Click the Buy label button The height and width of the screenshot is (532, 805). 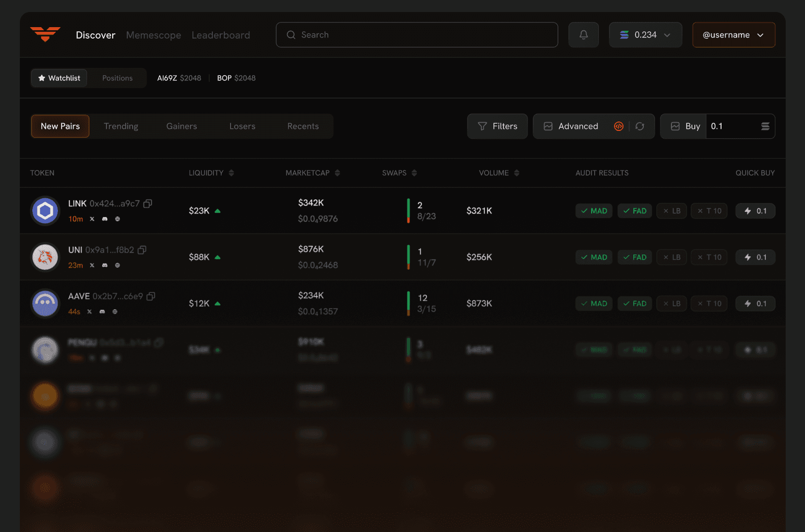pyautogui.click(x=683, y=126)
